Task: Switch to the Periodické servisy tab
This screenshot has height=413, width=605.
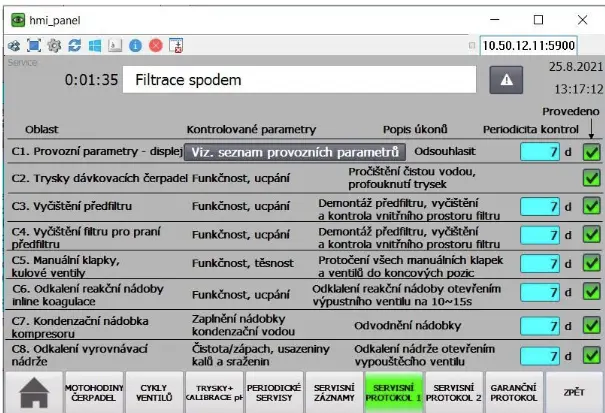Action: (274, 392)
